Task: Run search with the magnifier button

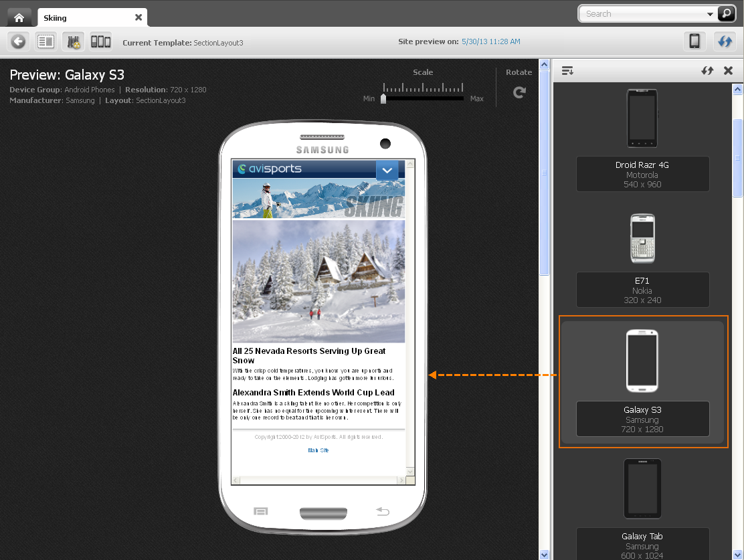Action: tap(726, 13)
